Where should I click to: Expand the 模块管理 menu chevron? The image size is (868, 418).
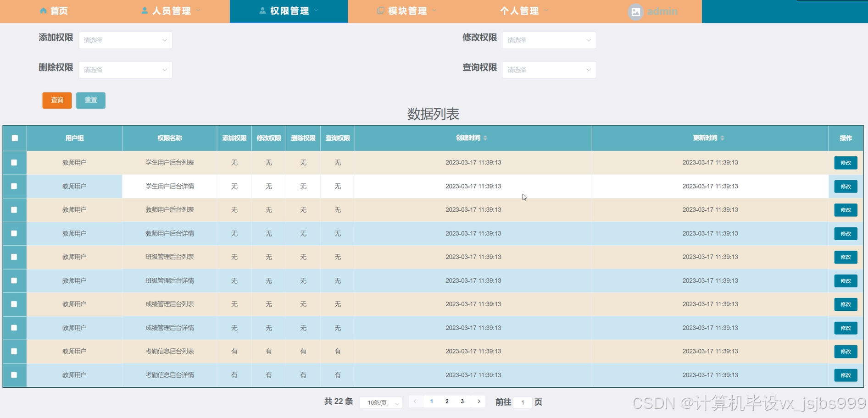(x=434, y=11)
